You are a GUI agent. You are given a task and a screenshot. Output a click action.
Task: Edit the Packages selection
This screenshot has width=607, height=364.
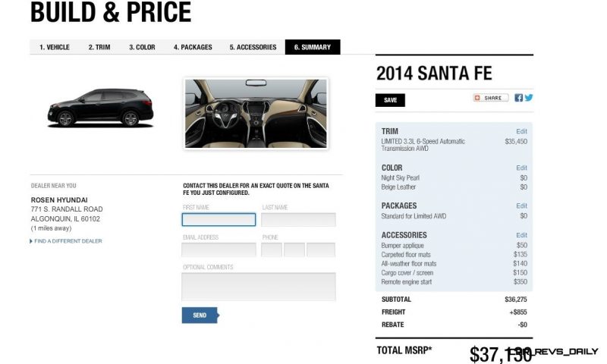pyautogui.click(x=521, y=206)
